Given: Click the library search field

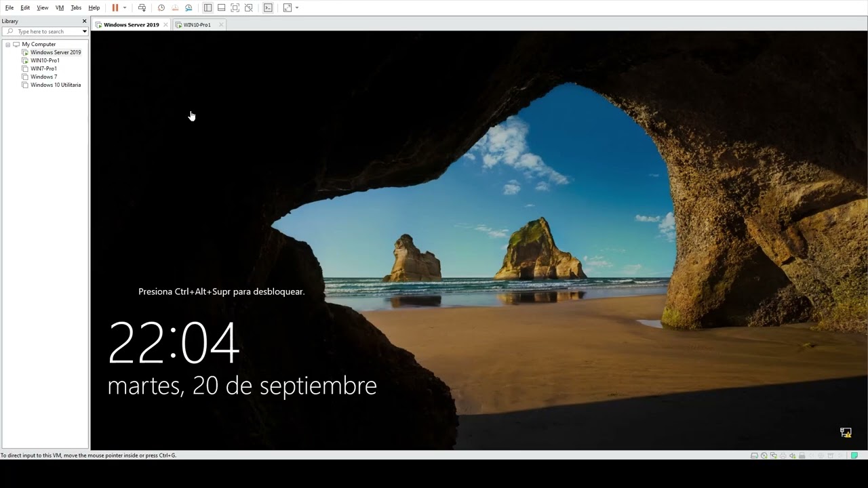Looking at the screenshot, I should pyautogui.click(x=45, y=31).
